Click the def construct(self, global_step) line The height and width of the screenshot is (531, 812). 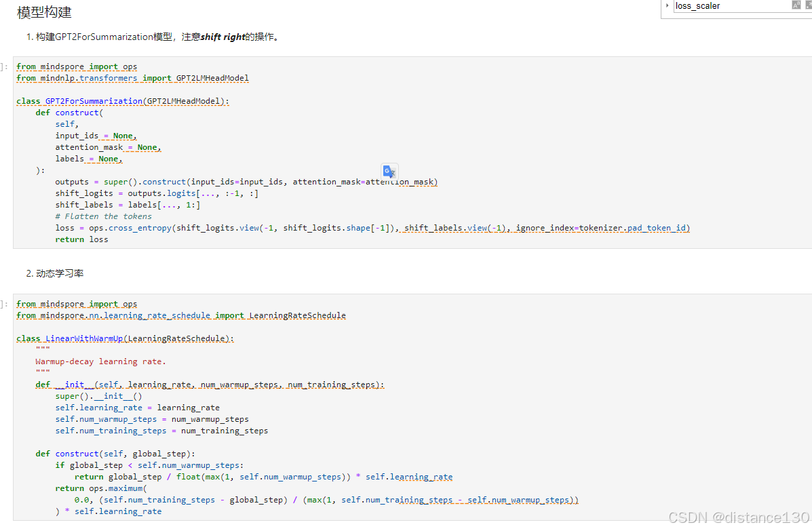click(x=115, y=454)
